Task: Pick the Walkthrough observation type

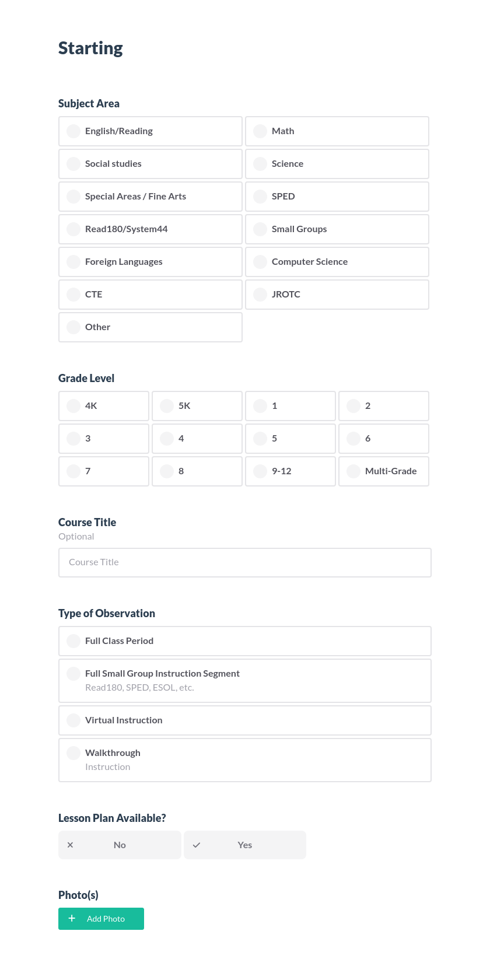Action: click(x=244, y=759)
